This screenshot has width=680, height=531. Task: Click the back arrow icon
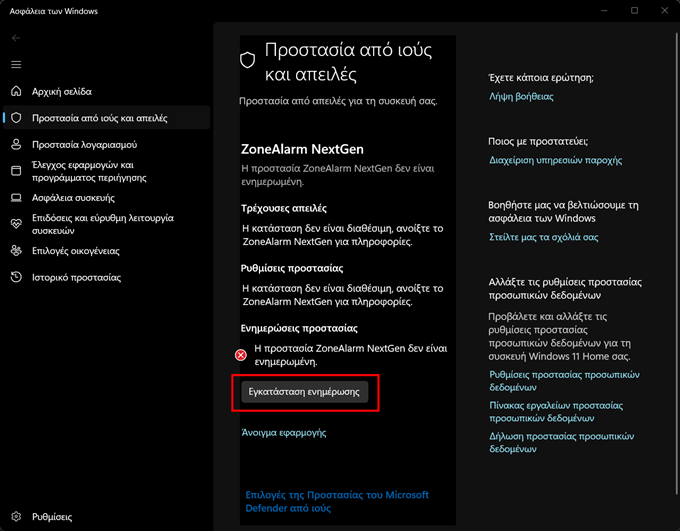16,38
